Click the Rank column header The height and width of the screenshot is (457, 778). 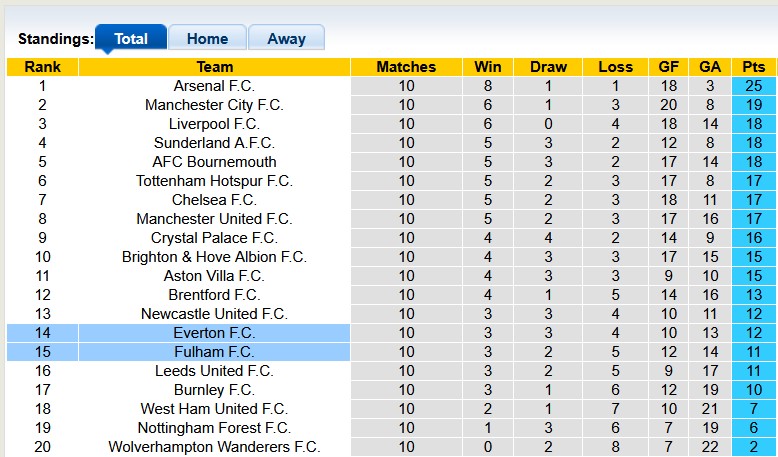42,67
